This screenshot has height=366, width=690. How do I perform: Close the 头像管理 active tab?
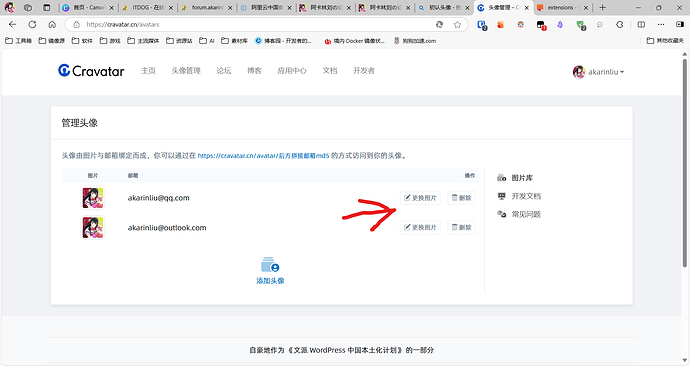tap(526, 7)
